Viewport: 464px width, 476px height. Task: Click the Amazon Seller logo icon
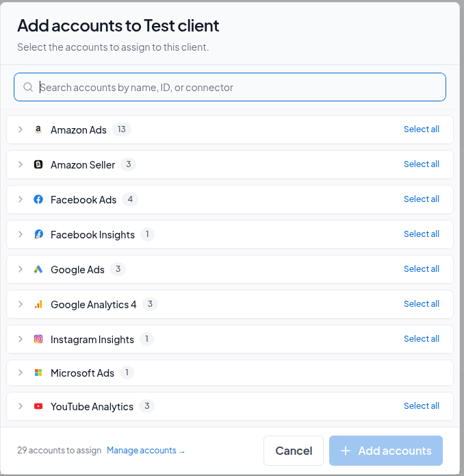38,164
